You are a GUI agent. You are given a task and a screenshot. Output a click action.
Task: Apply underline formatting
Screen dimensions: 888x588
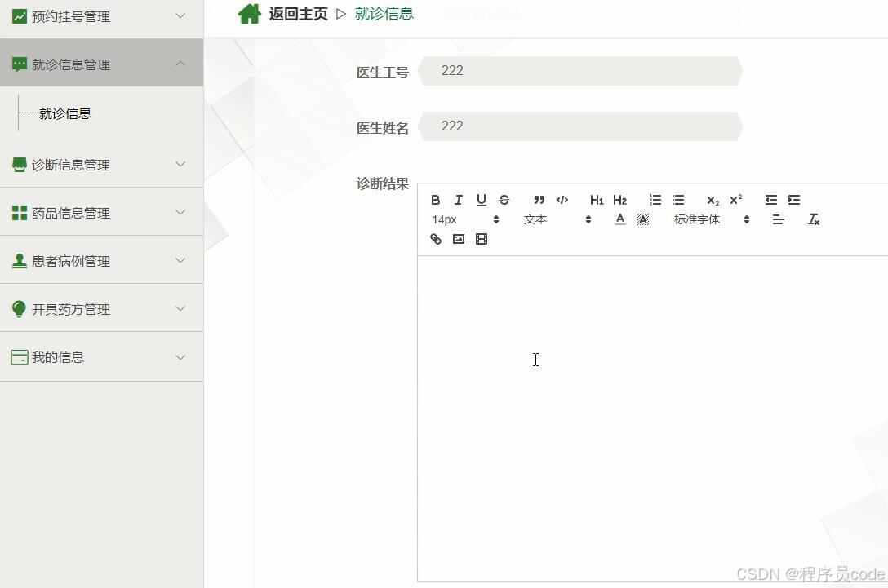(x=481, y=200)
